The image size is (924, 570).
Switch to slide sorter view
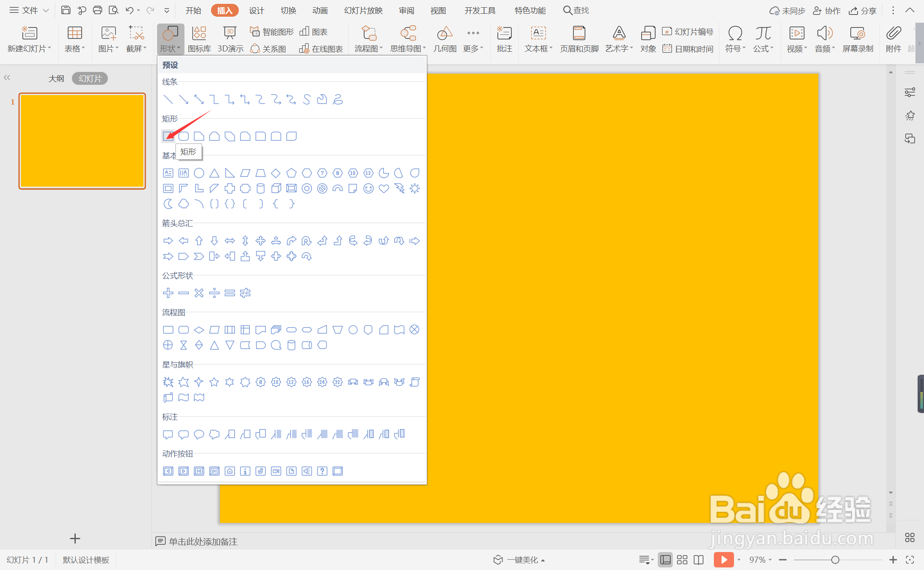(682, 560)
